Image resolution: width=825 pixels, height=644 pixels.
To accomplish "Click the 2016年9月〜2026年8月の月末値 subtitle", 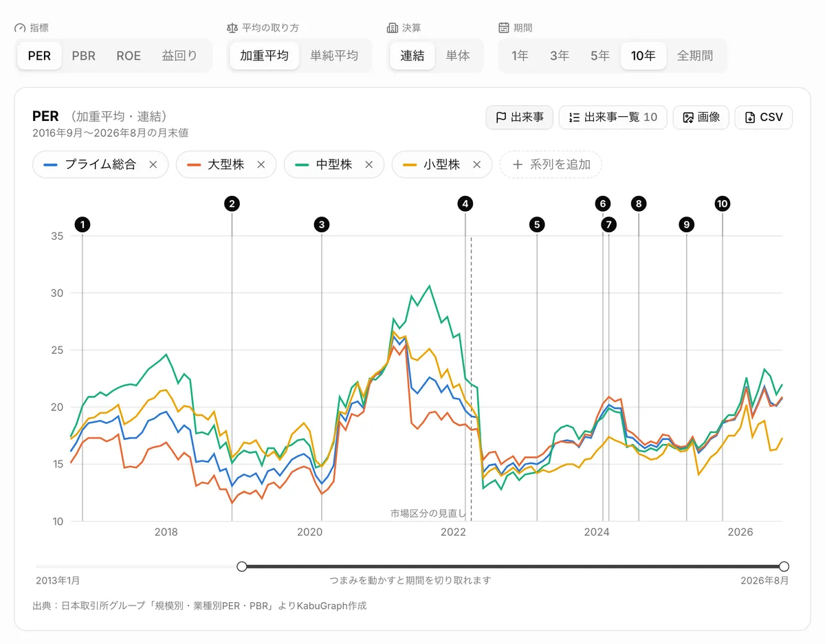I will point(111,133).
